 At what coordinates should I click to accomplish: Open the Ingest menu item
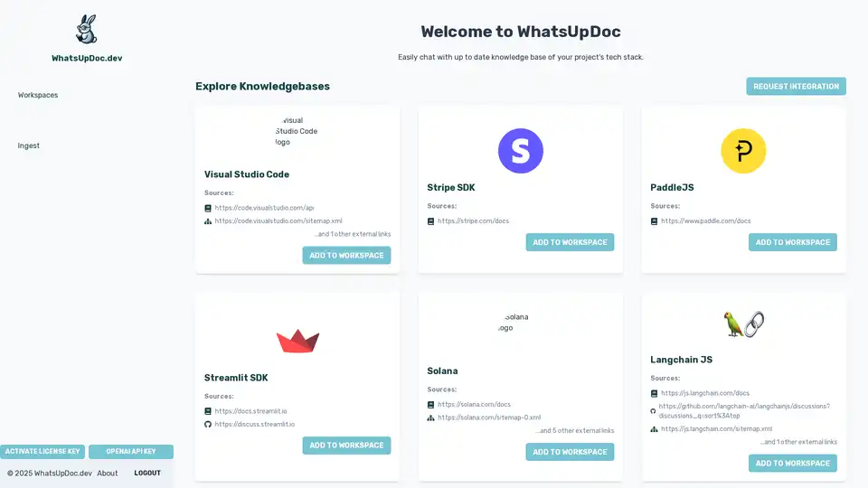coord(29,145)
